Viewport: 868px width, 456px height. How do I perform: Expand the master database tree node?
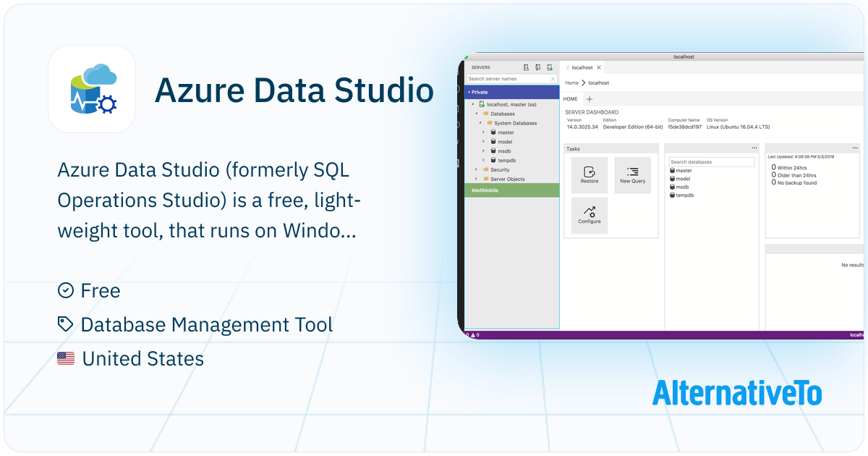point(484,132)
